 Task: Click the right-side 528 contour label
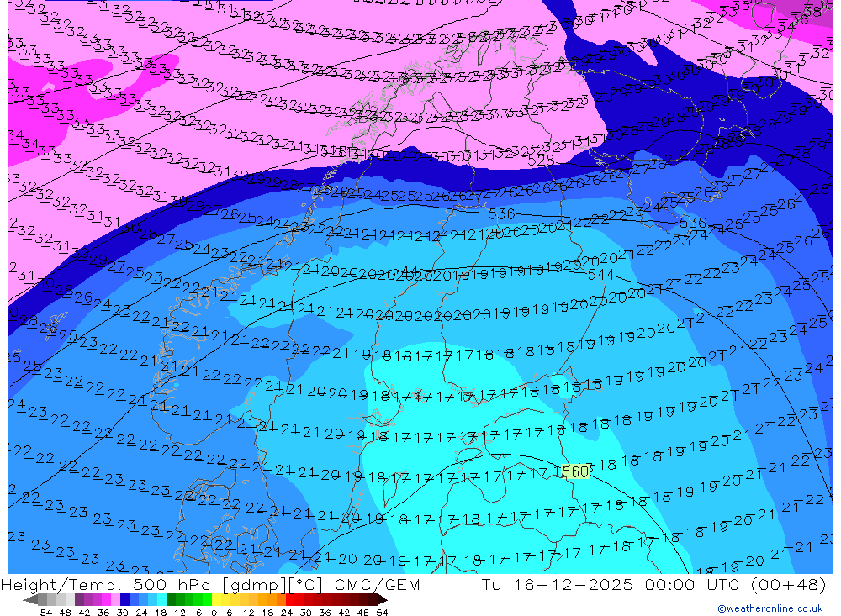[541, 160]
